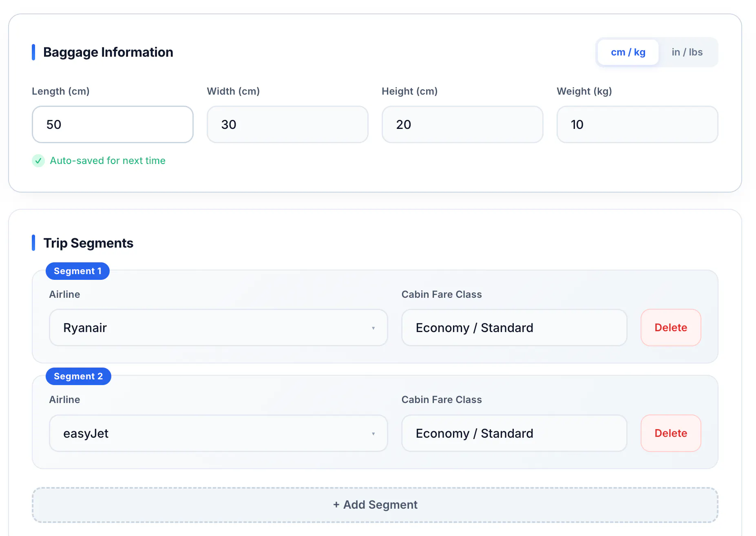Click the Width (cm) input field
The image size is (756, 536).
point(287,124)
